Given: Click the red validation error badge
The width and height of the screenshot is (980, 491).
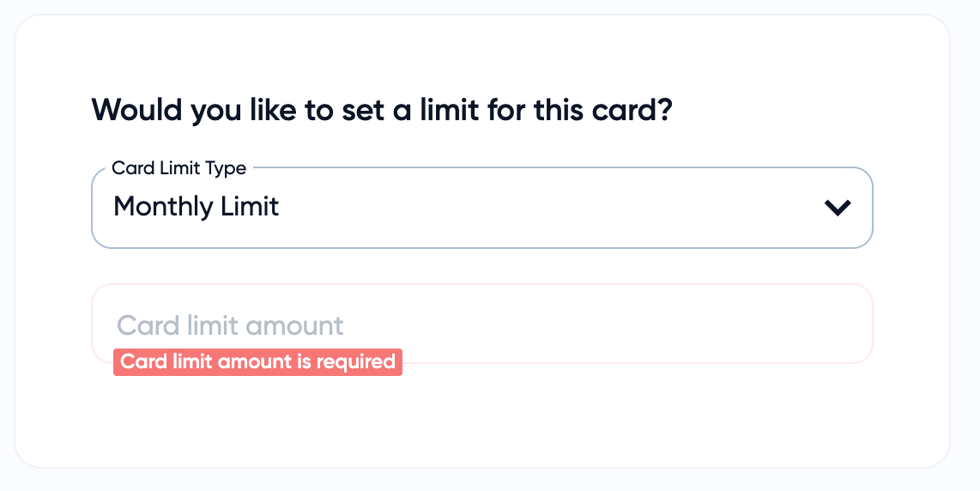Looking at the screenshot, I should coord(257,362).
